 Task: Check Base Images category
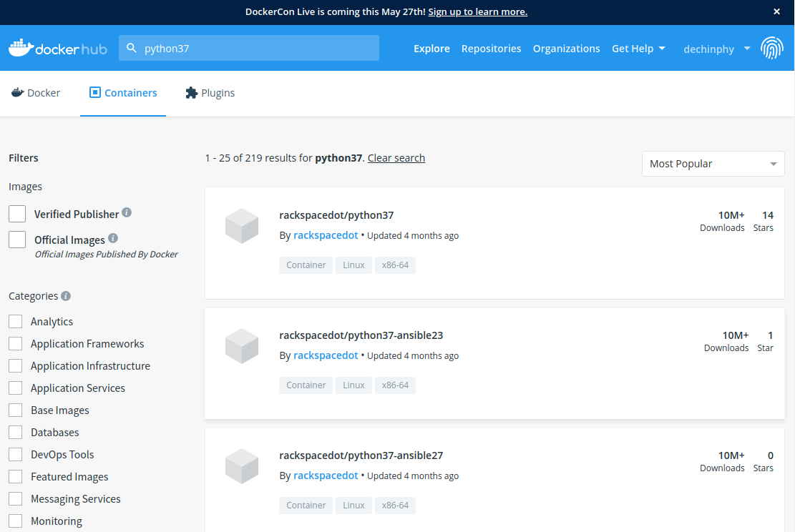(x=16, y=410)
